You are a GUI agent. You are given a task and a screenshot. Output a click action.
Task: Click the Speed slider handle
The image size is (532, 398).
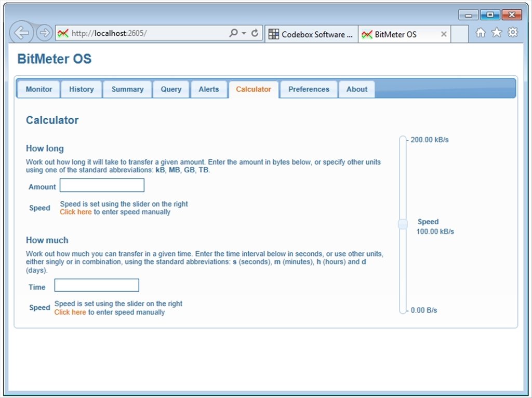coord(403,224)
